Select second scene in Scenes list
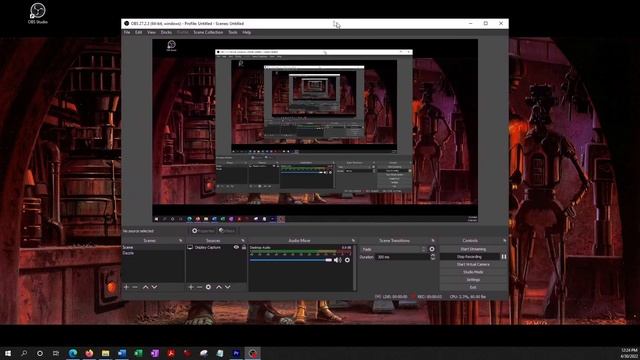Image resolution: width=640 pixels, height=360 pixels. 153,253
